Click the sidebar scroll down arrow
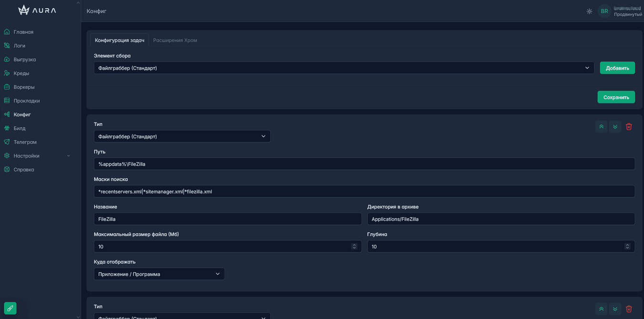The width and height of the screenshot is (644, 319). (78, 317)
